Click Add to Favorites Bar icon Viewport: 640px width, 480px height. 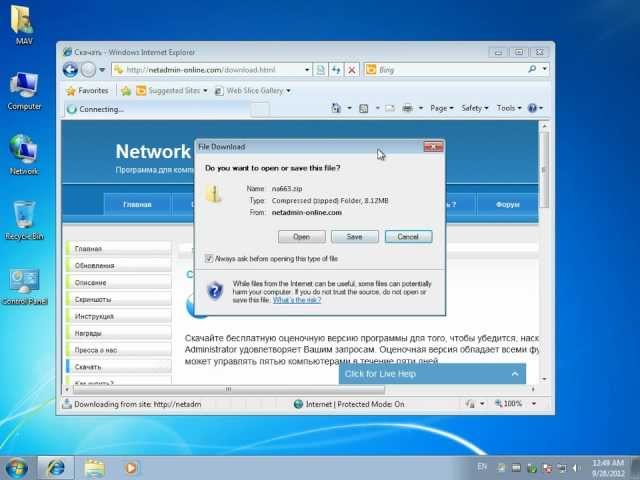(x=126, y=91)
